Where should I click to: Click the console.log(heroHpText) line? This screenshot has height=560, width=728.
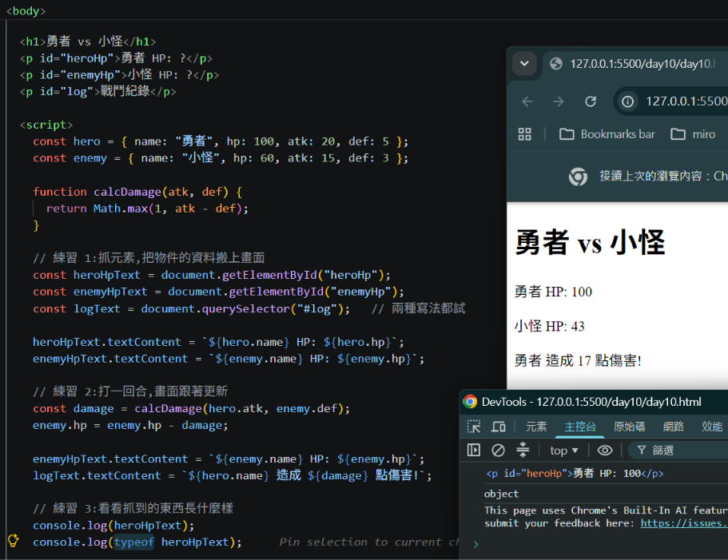(x=113, y=525)
